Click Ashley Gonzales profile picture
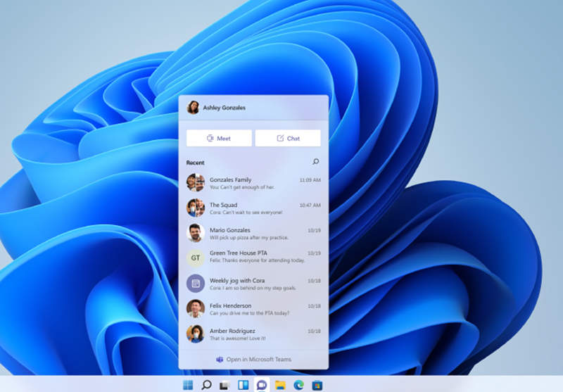 (x=193, y=108)
